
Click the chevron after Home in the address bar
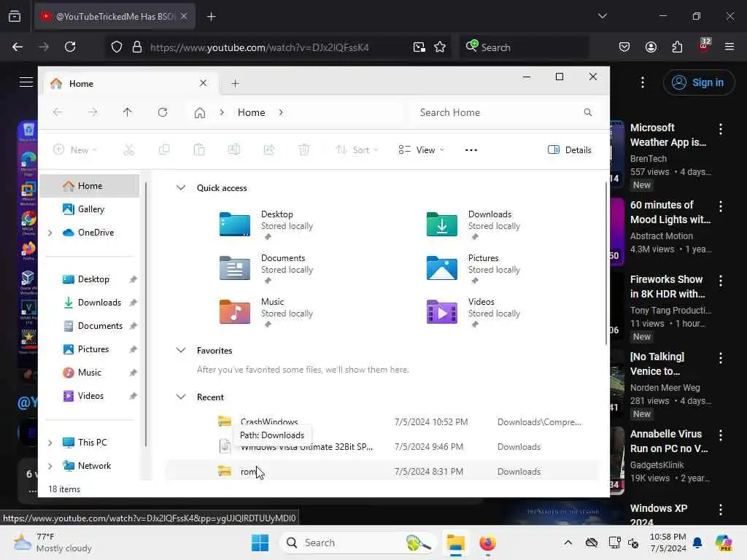pyautogui.click(x=281, y=112)
